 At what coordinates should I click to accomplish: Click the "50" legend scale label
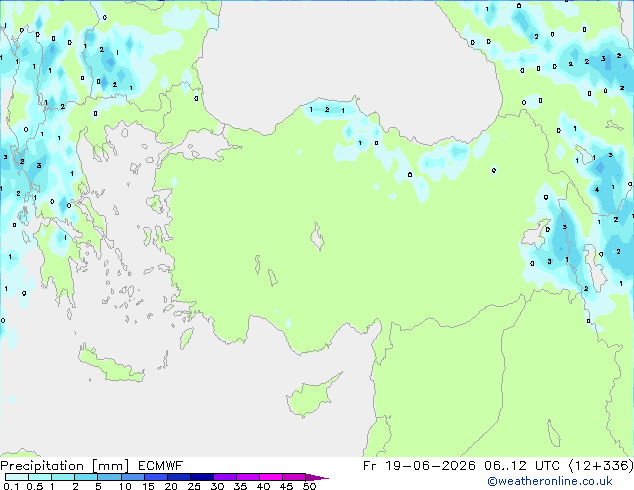pyautogui.click(x=309, y=486)
